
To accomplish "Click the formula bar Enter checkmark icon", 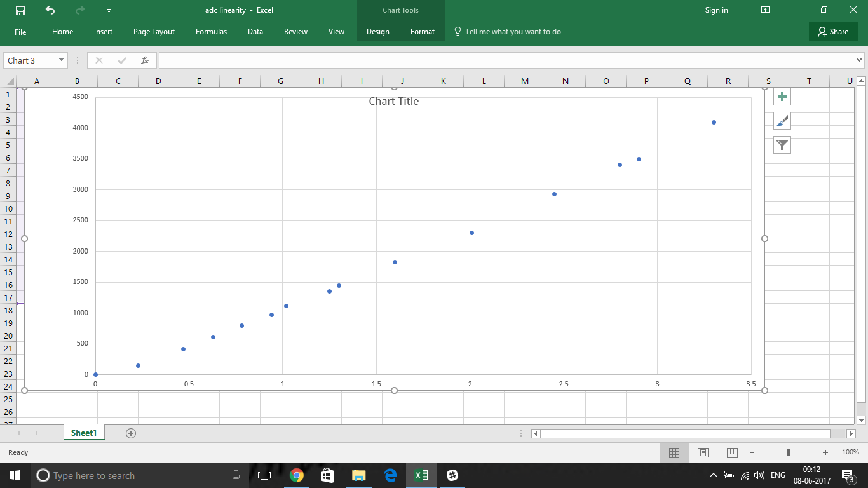I will pyautogui.click(x=122, y=60).
